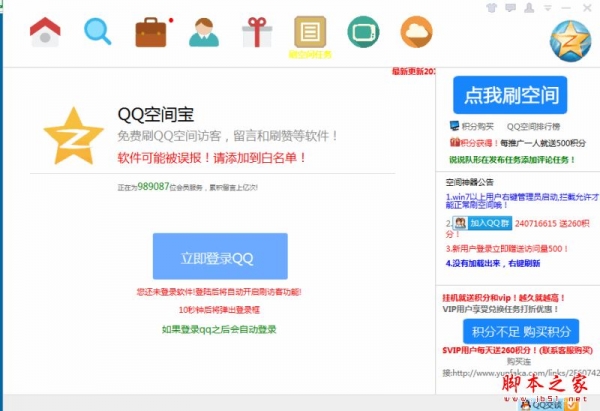Open the red house home icon
600x411 pixels.
(x=45, y=32)
